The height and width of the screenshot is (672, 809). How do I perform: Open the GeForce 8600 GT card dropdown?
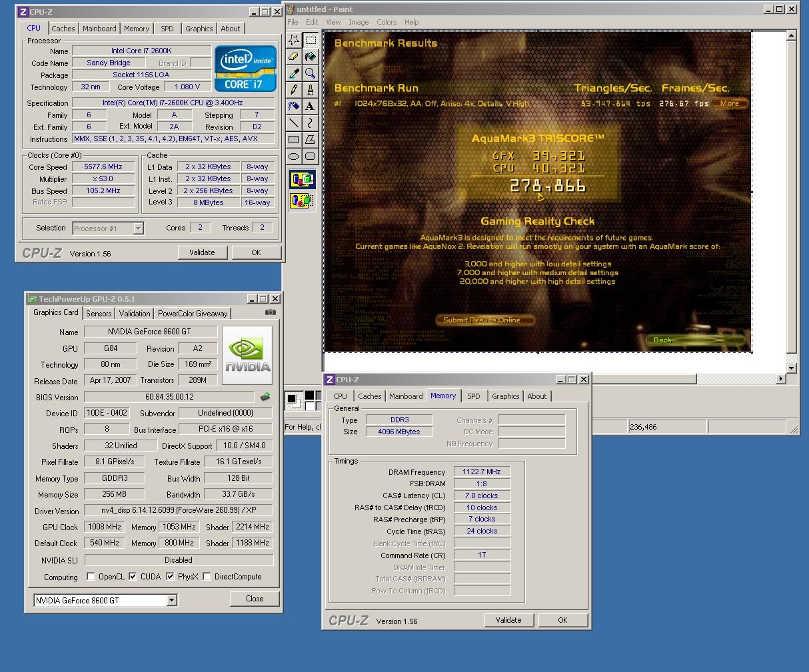click(x=171, y=600)
